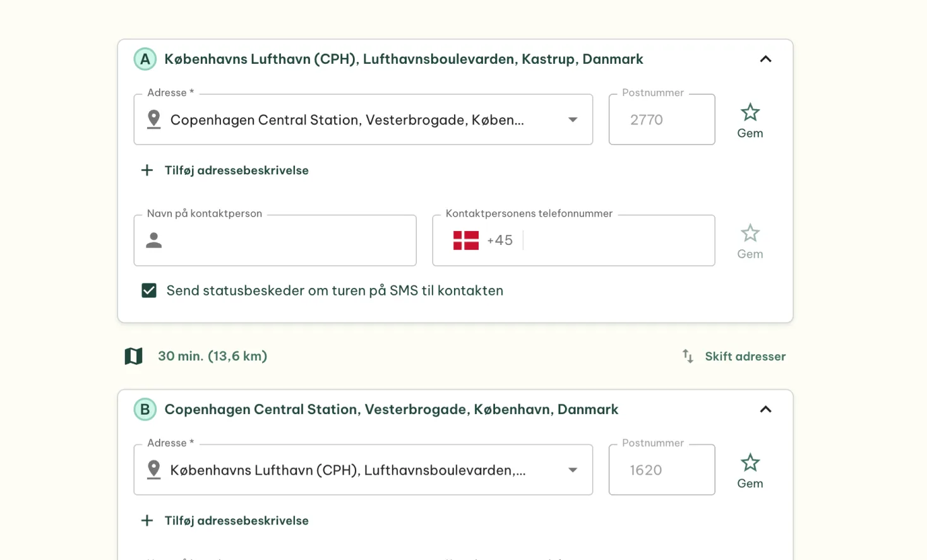
Task: Click the Danish flag in the phone number field
Action: coord(465,240)
